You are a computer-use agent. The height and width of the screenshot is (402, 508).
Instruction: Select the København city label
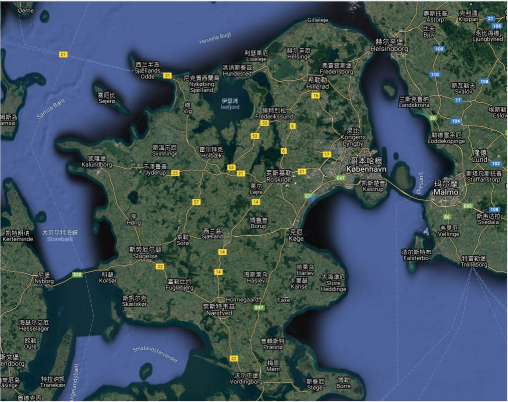(x=366, y=169)
